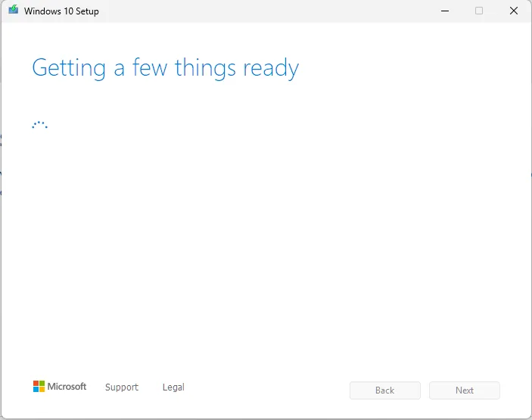Click the Next button
Screen dimensions: 532x420
tap(465, 390)
